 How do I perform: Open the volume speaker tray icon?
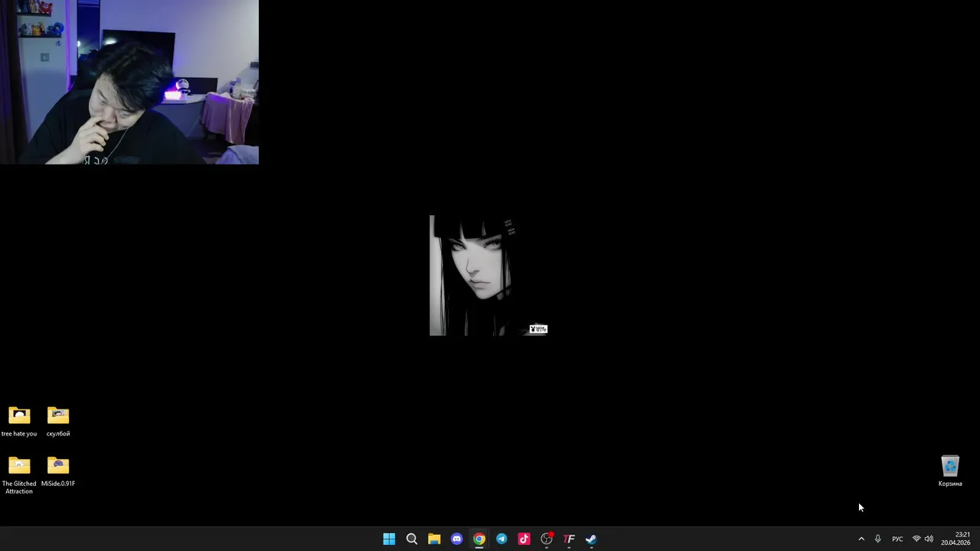[x=929, y=539]
